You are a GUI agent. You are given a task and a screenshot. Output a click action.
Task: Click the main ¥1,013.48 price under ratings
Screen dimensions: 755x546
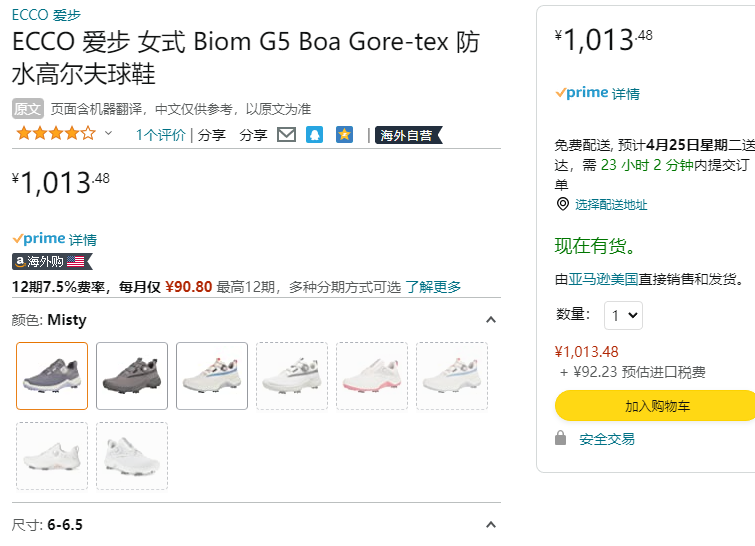click(61, 183)
